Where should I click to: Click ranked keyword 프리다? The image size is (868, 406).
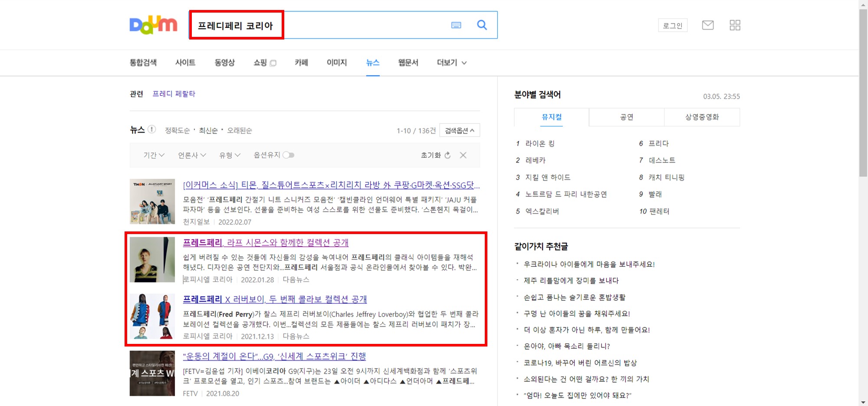659,144
